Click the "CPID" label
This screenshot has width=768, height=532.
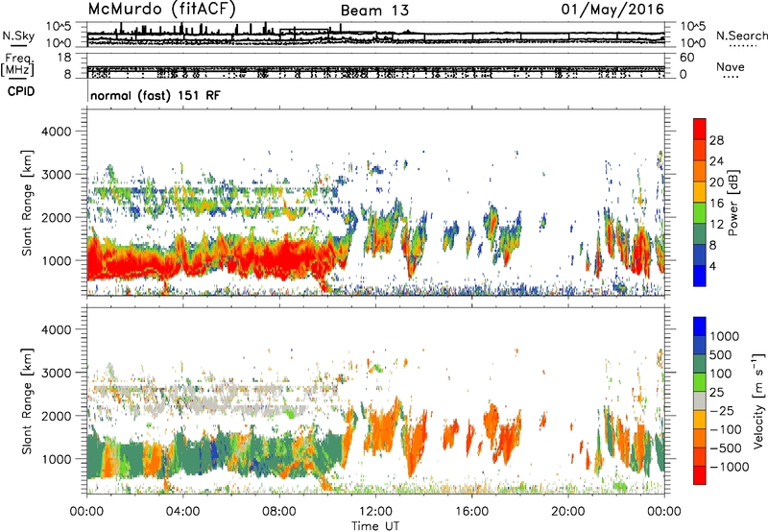click(21, 91)
